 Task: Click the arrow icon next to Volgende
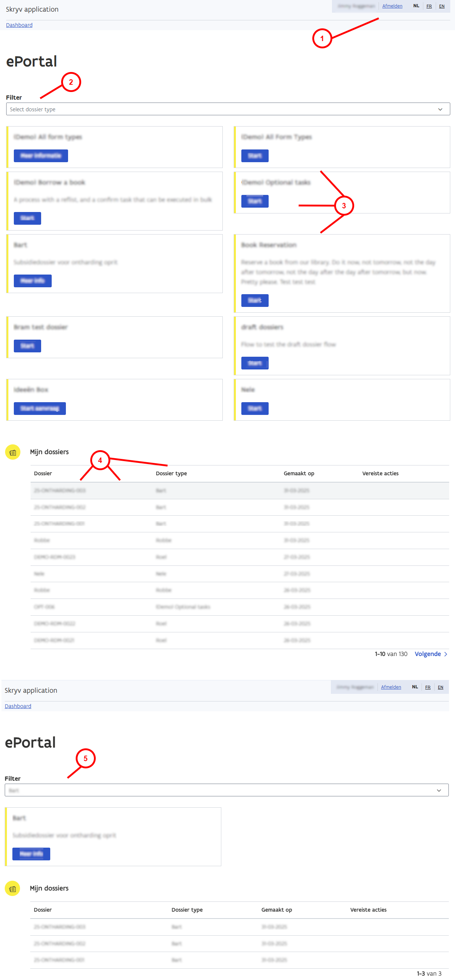pos(446,654)
